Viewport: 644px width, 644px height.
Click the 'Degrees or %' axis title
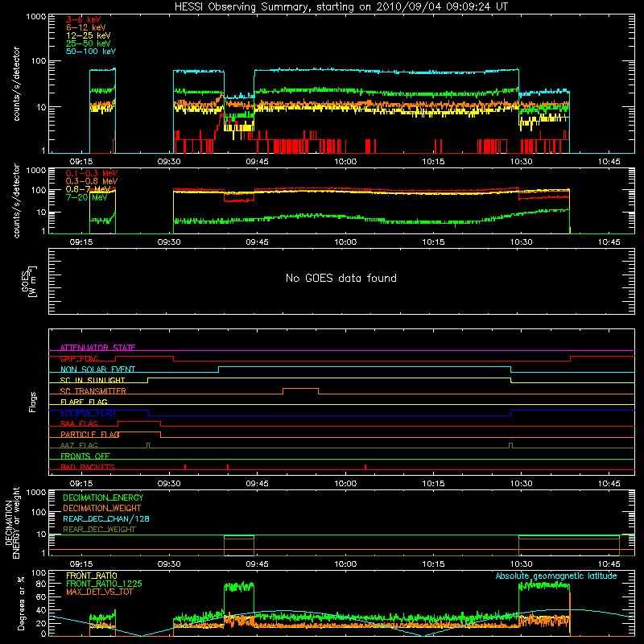tap(22, 603)
